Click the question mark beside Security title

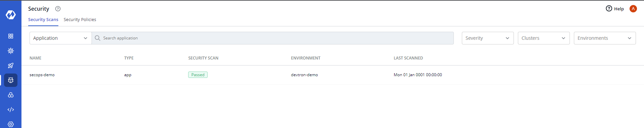(x=58, y=9)
